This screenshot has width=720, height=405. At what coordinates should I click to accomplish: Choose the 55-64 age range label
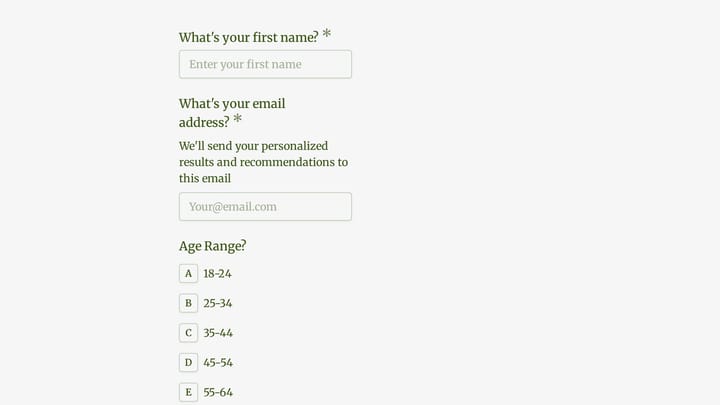click(218, 392)
